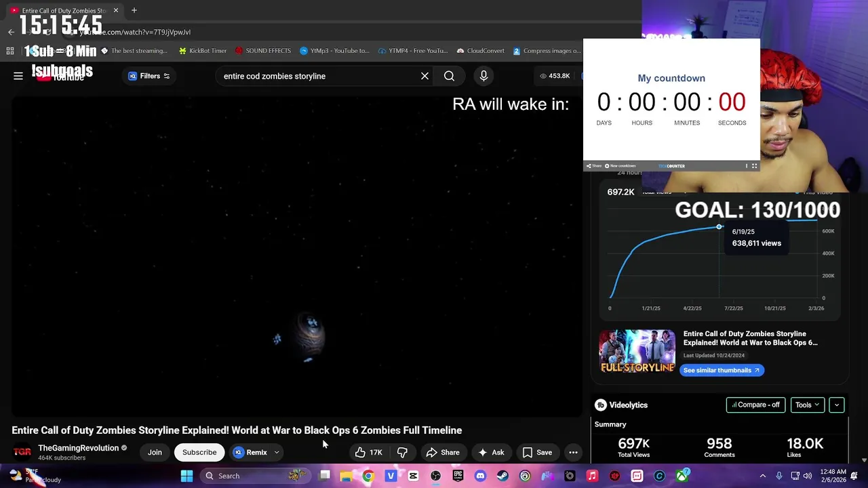
Task: Open the countdown widget three-dot options
Action: point(747,165)
